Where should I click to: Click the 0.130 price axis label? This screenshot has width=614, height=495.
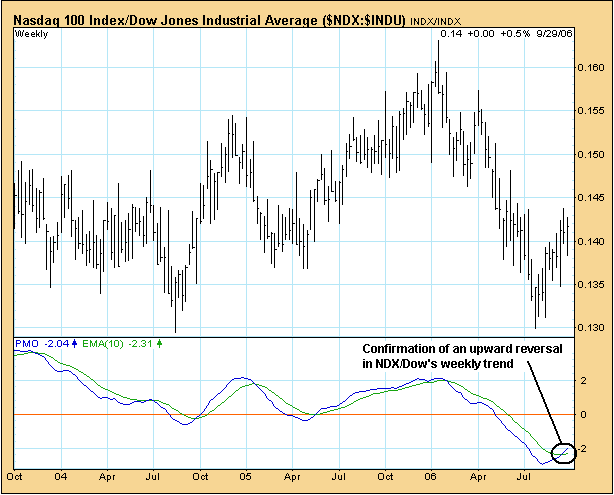click(590, 328)
